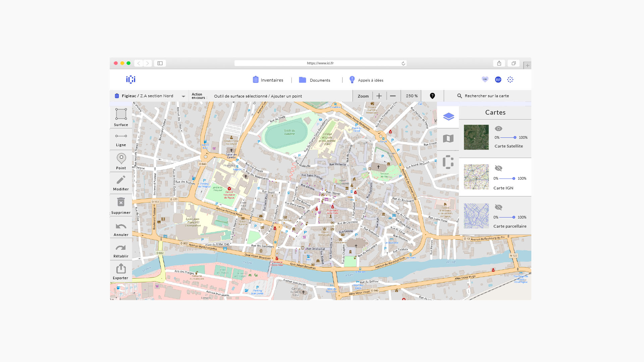Go forward in browser history
Image resolution: width=644 pixels, height=362 pixels.
coord(148,63)
